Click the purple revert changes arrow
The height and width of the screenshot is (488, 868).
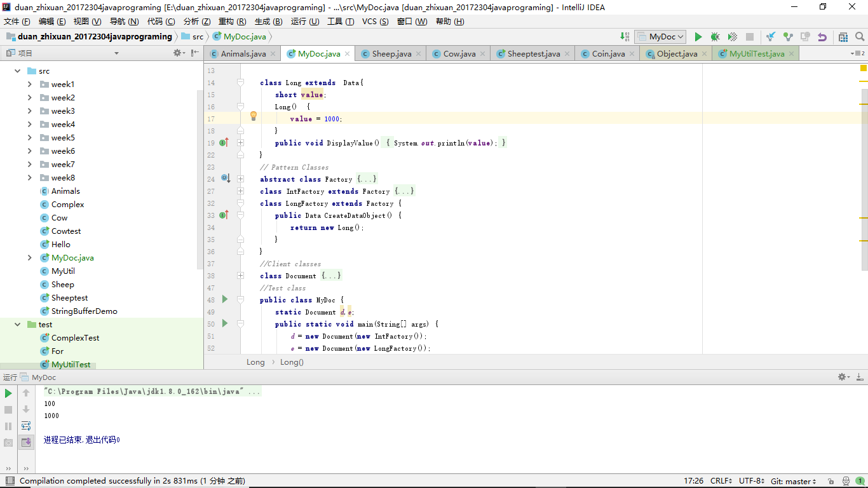[822, 37]
